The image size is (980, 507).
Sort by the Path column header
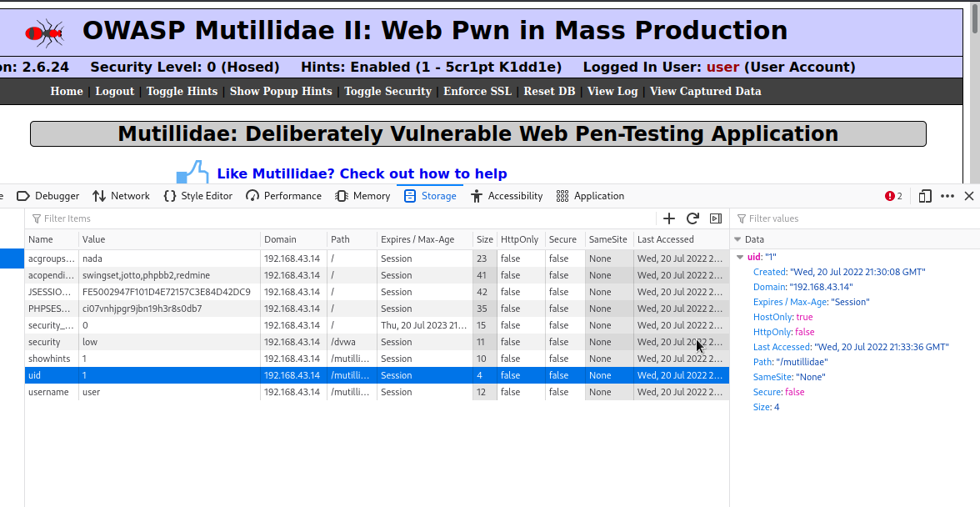point(352,239)
